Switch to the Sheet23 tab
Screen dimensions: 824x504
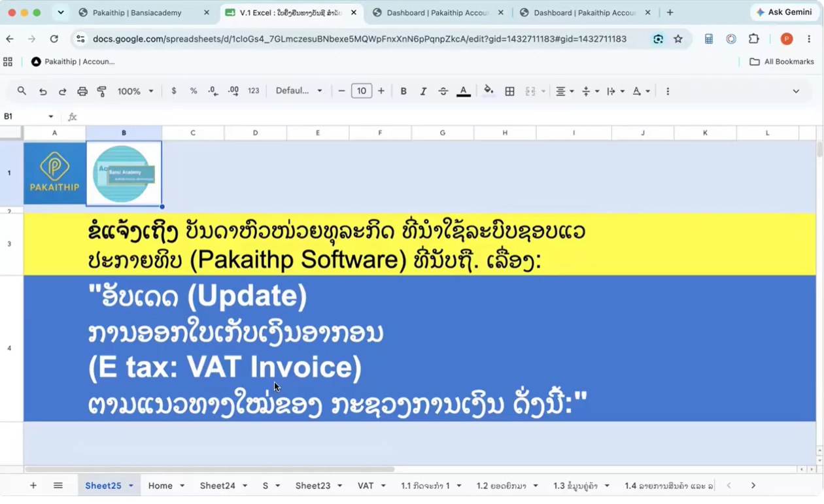313,486
